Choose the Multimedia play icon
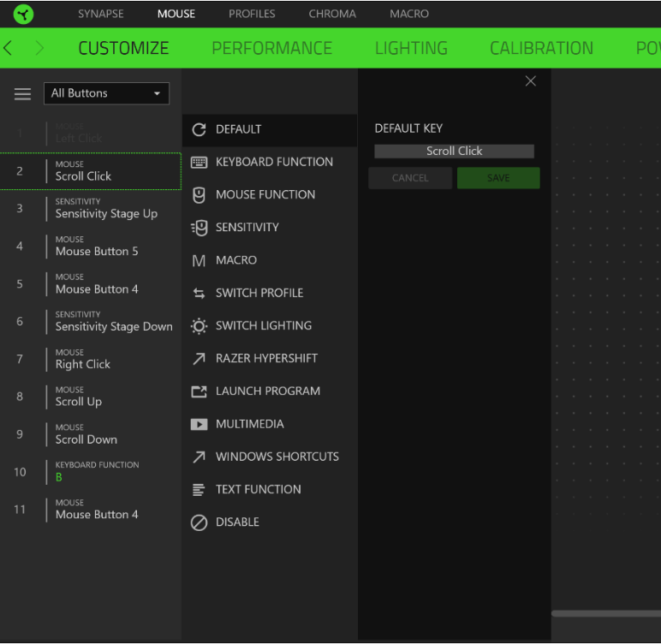Viewport: 661px width, 644px height. pos(199,424)
